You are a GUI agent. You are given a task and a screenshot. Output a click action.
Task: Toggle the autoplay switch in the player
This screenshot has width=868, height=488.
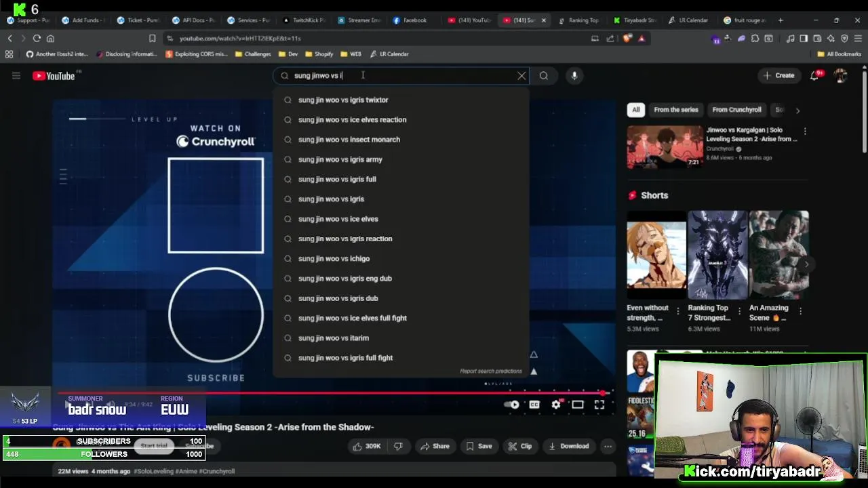(x=513, y=405)
